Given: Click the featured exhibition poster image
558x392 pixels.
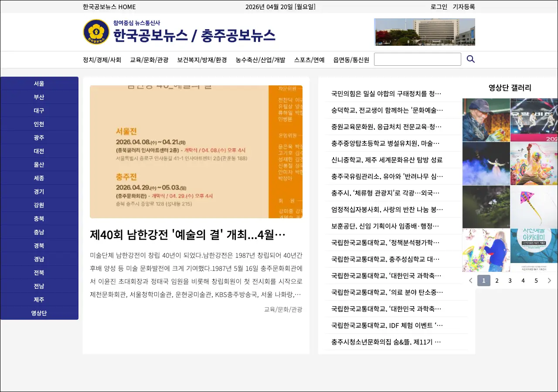Looking at the screenshot, I should pos(196,152).
